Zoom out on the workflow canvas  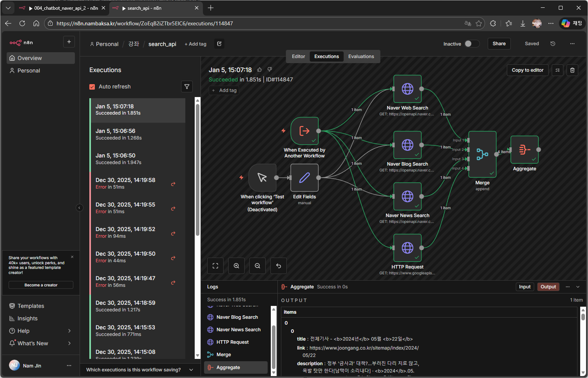(258, 266)
